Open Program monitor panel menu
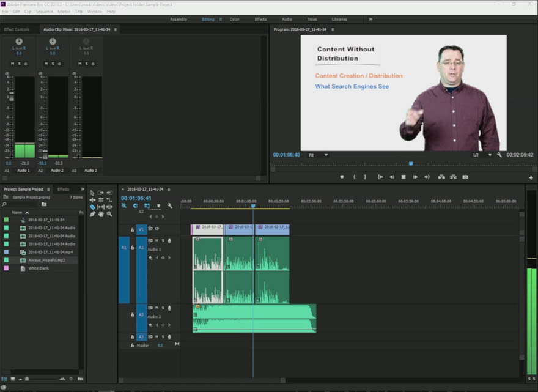The image size is (538, 392). (333, 29)
